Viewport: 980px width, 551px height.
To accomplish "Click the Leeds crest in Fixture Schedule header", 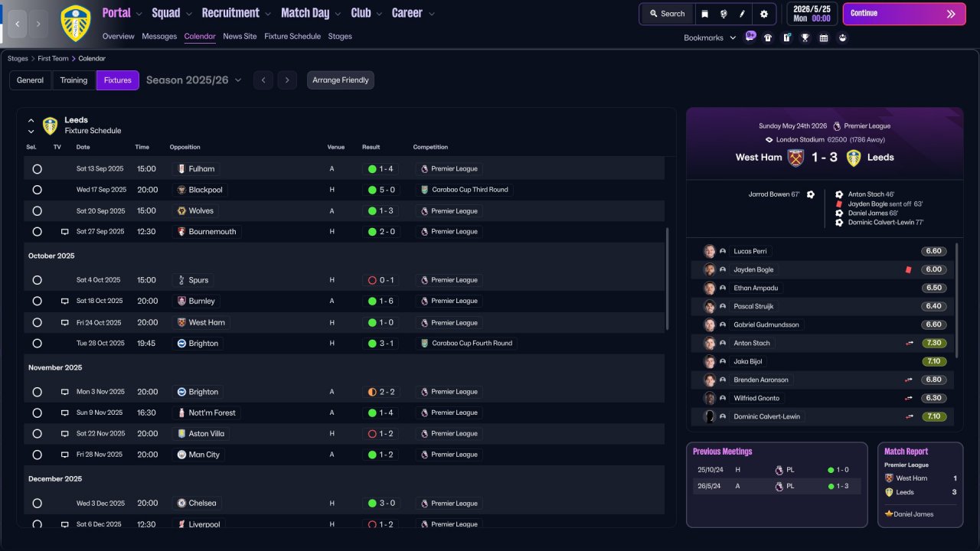I will point(51,126).
